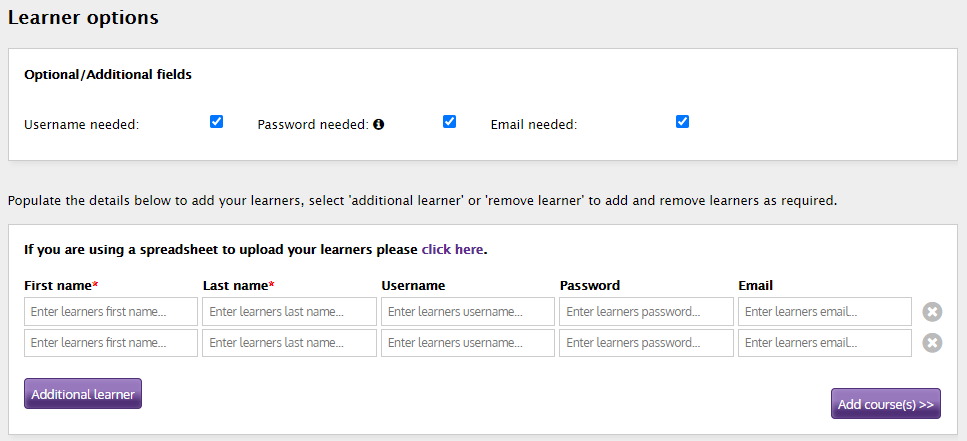This screenshot has width=967, height=441.
Task: Toggle the Password needed checkbox
Action: 449,122
